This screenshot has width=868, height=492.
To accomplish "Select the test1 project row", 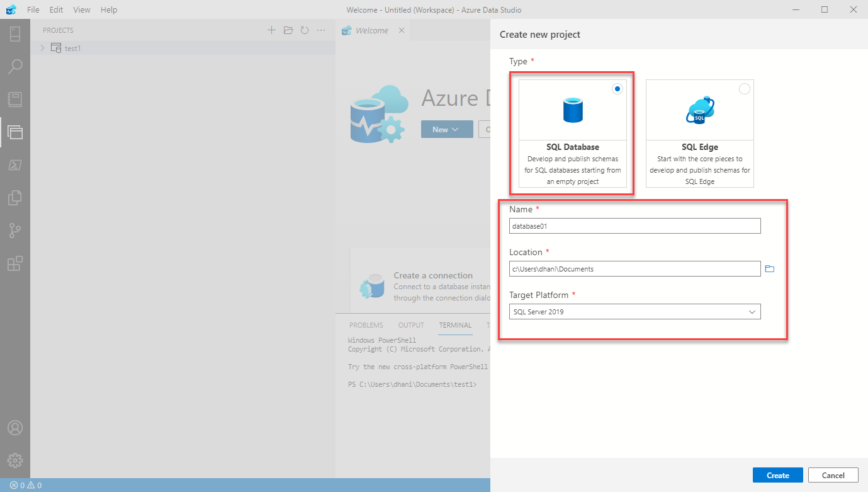I will tap(183, 48).
